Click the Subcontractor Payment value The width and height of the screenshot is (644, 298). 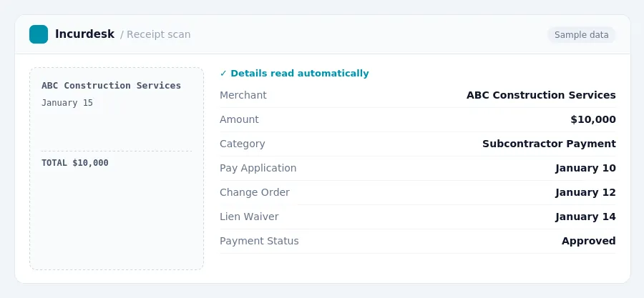pos(549,144)
